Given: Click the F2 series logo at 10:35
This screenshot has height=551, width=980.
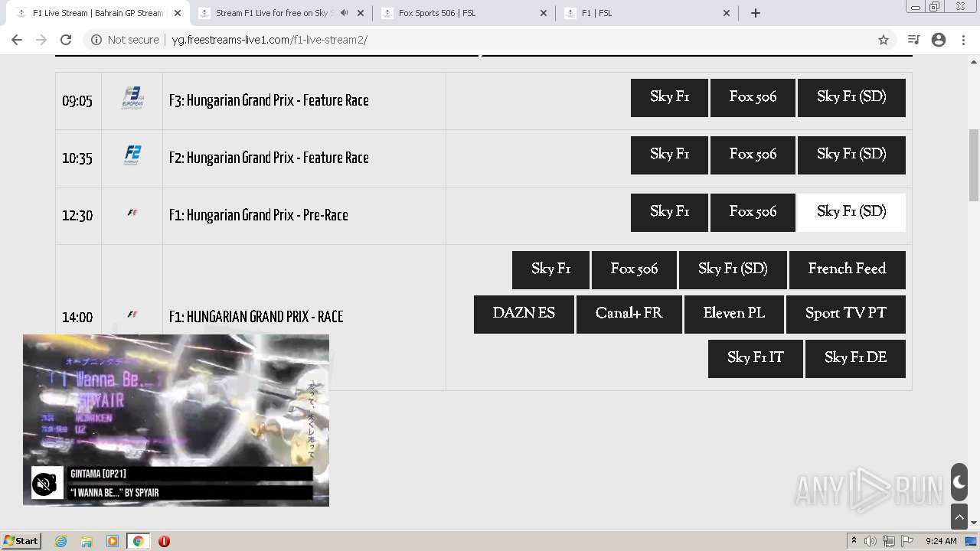Looking at the screenshot, I should 132,155.
